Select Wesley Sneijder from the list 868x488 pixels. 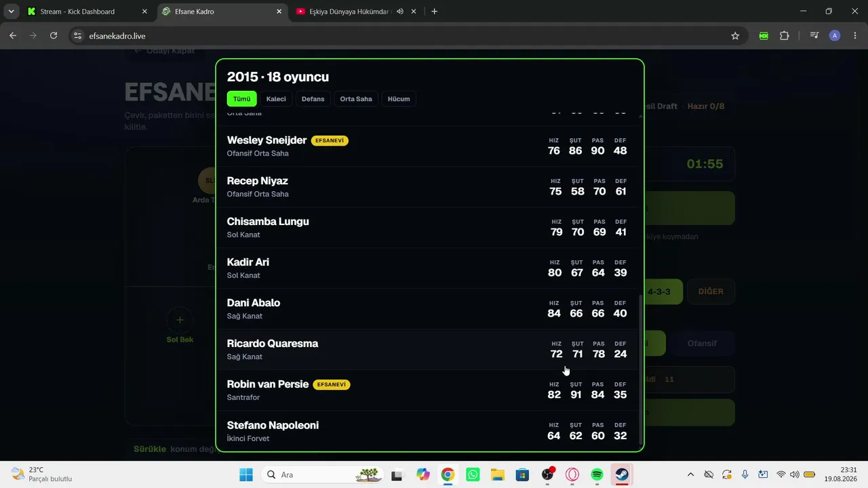pyautogui.click(x=427, y=146)
